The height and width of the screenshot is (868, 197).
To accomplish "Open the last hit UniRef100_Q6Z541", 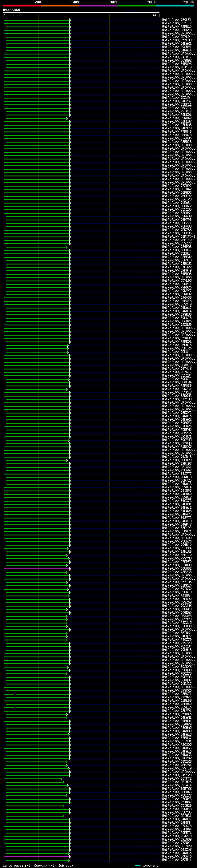I will tap(176, 860).
